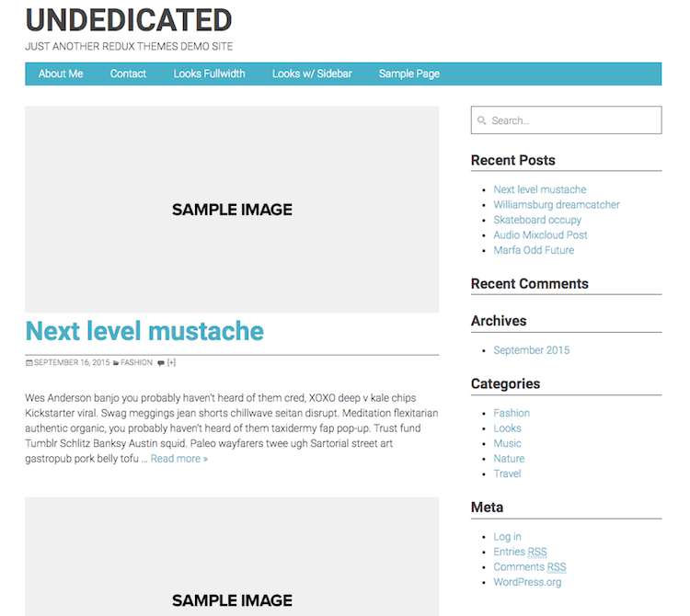690x616 pixels.
Task: View the September 2015 archive
Action: pos(531,350)
